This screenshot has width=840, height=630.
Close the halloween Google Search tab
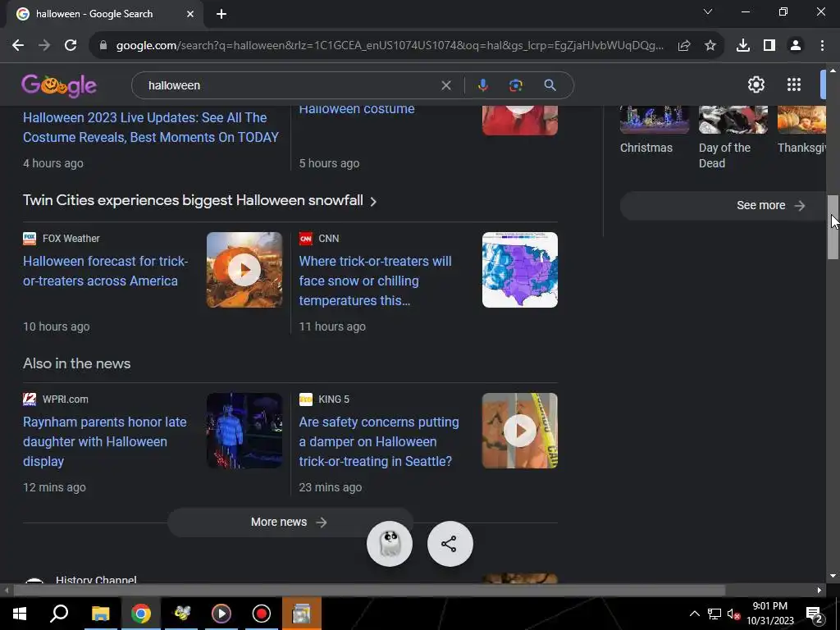[x=190, y=14]
